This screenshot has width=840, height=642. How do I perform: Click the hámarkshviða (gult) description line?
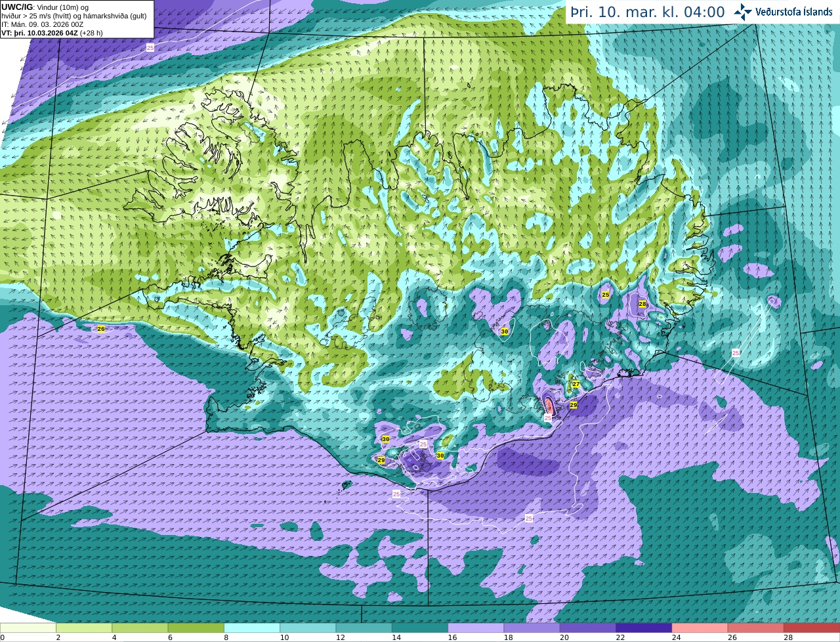[x=73, y=16]
